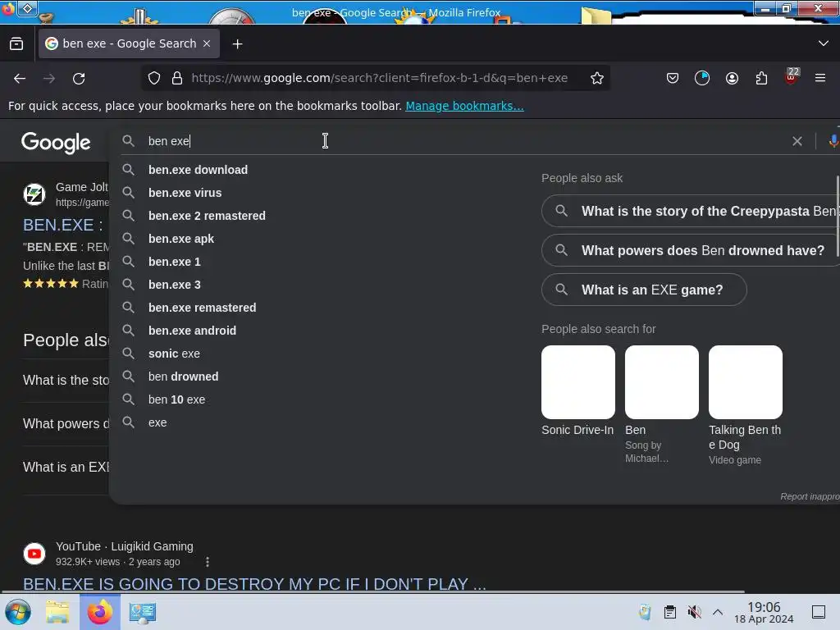Screen dimensions: 840x630
Task: Open BEN.EXE IS GOING TO DESTROY MY PC video
Action: (x=254, y=583)
